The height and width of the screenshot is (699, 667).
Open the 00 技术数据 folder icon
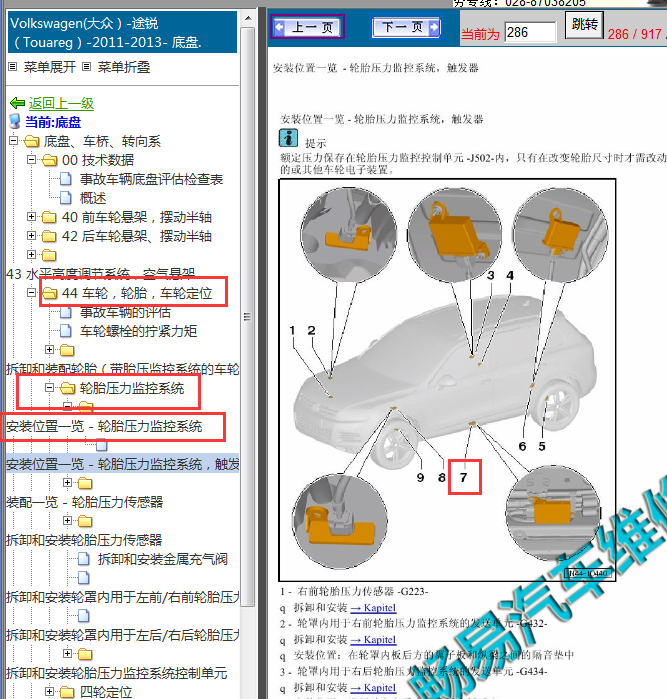tap(49, 160)
